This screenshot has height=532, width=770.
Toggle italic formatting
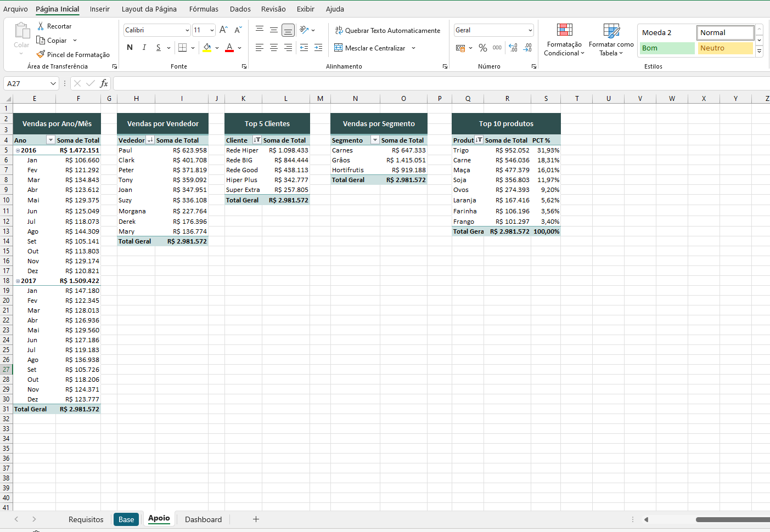[144, 48]
